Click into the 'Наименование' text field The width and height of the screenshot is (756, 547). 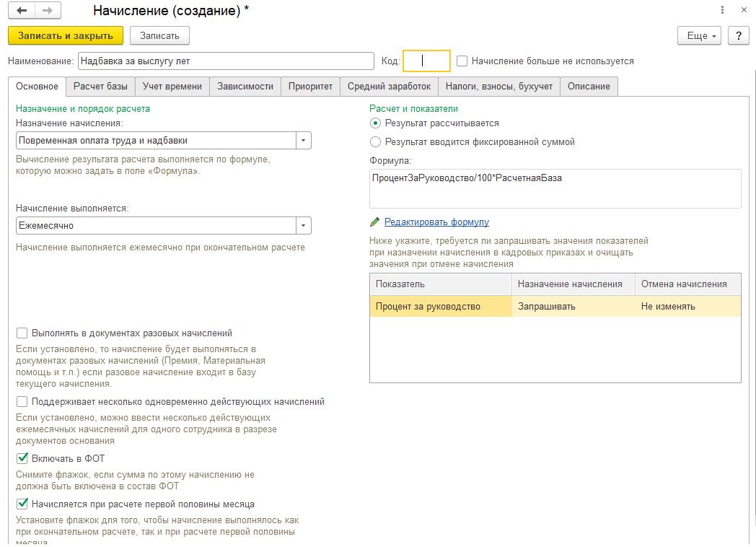tap(226, 61)
